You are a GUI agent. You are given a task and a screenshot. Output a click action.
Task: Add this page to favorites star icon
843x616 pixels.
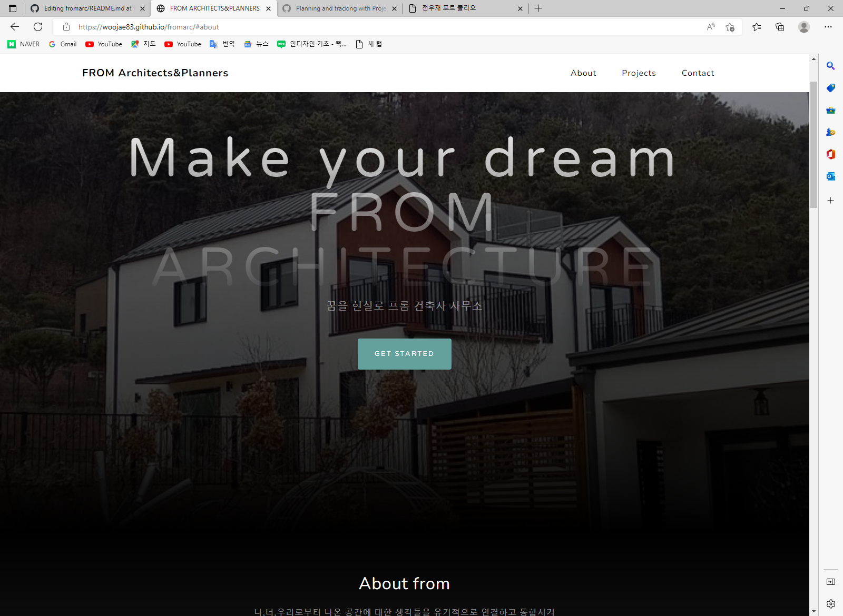click(x=730, y=27)
